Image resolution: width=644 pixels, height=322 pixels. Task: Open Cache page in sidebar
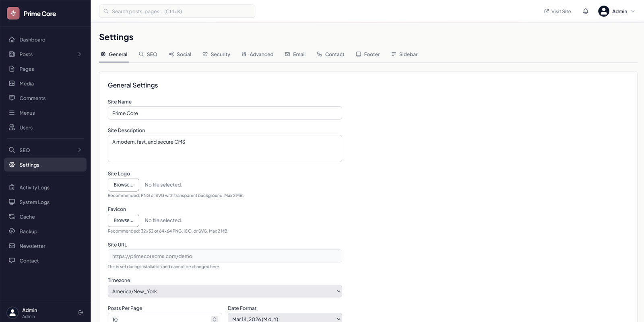[27, 217]
